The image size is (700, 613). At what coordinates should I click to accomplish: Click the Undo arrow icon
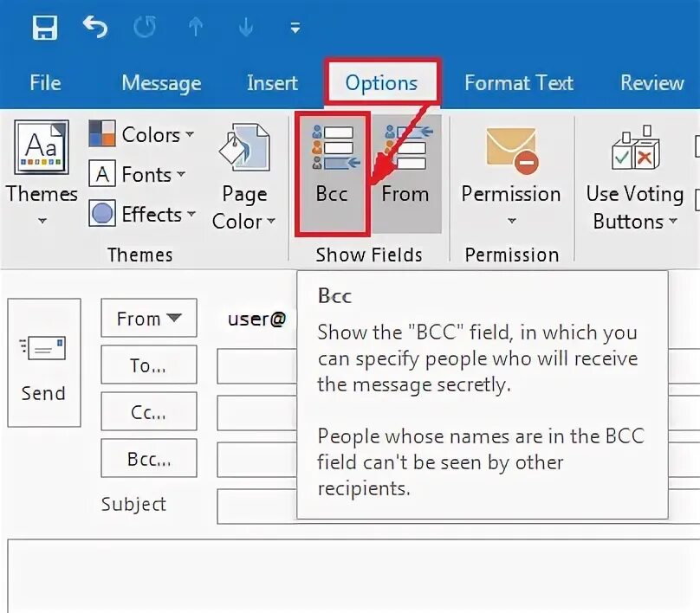point(95,28)
